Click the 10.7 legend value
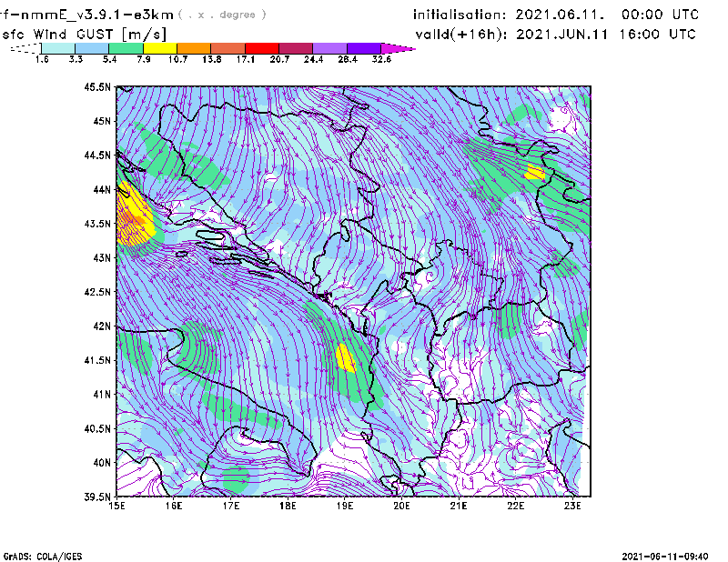 [177, 59]
